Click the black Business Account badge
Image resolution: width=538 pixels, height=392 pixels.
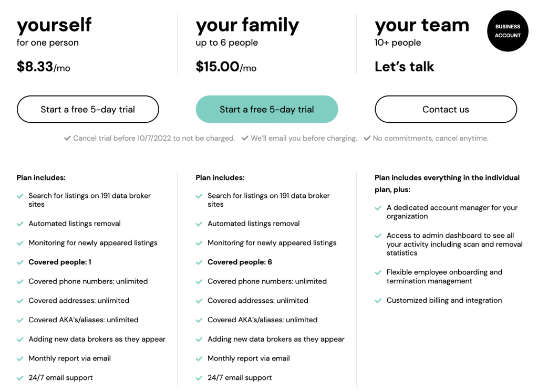tap(508, 31)
